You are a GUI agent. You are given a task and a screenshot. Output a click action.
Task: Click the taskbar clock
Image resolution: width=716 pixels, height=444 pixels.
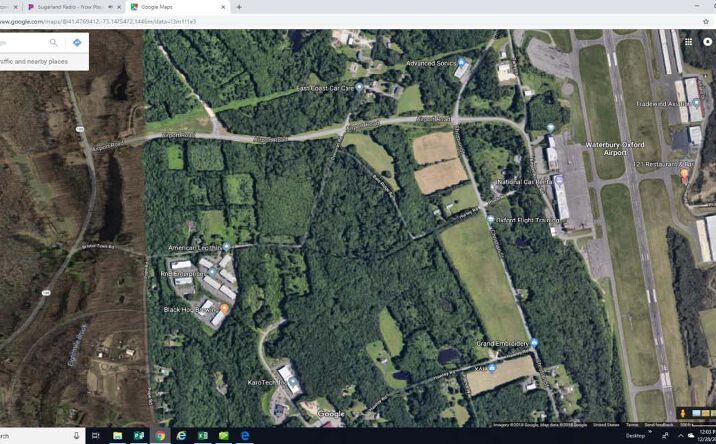(707, 435)
